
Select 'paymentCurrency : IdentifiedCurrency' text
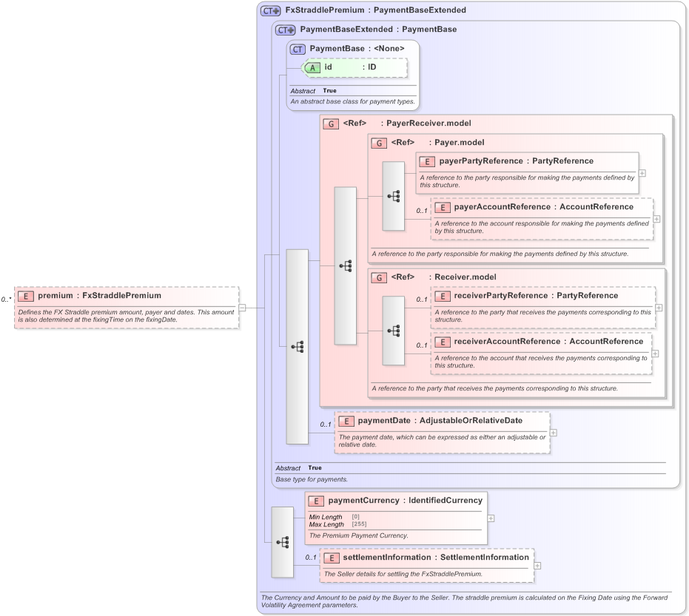coord(405,500)
